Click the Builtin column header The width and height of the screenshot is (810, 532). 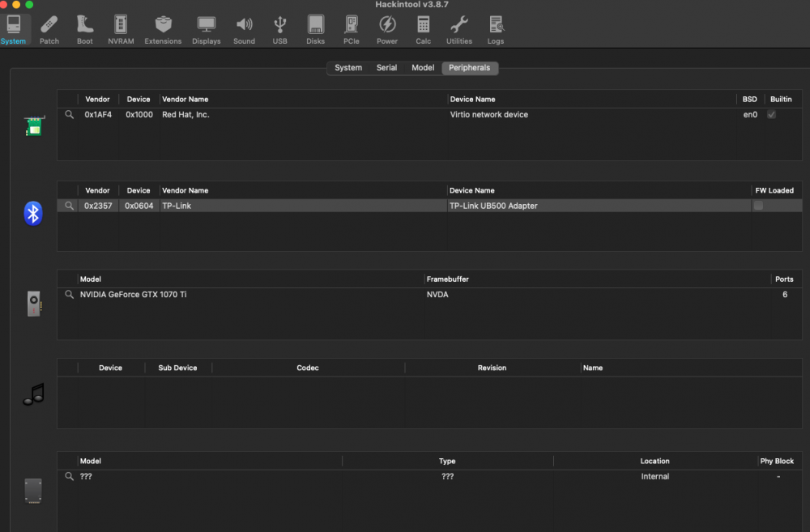781,99
